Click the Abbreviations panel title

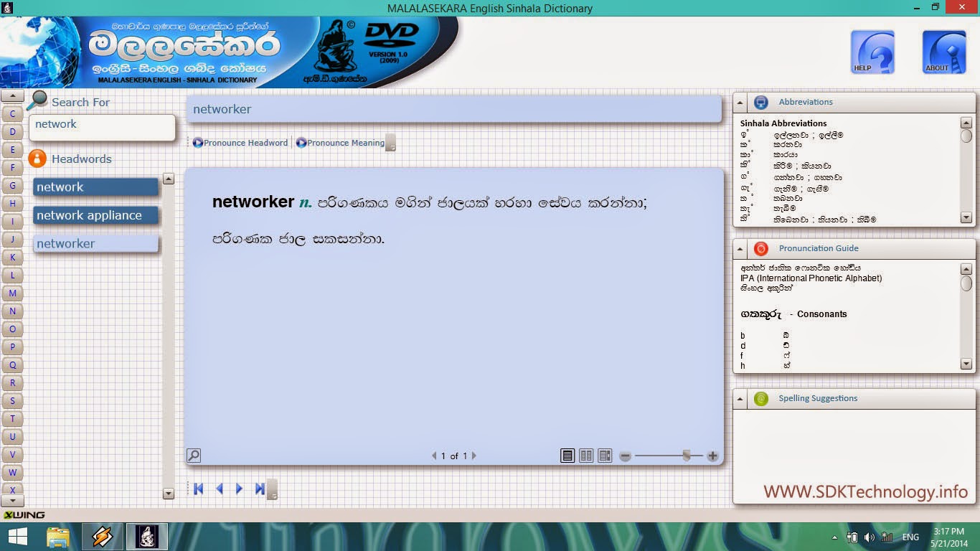click(x=806, y=102)
